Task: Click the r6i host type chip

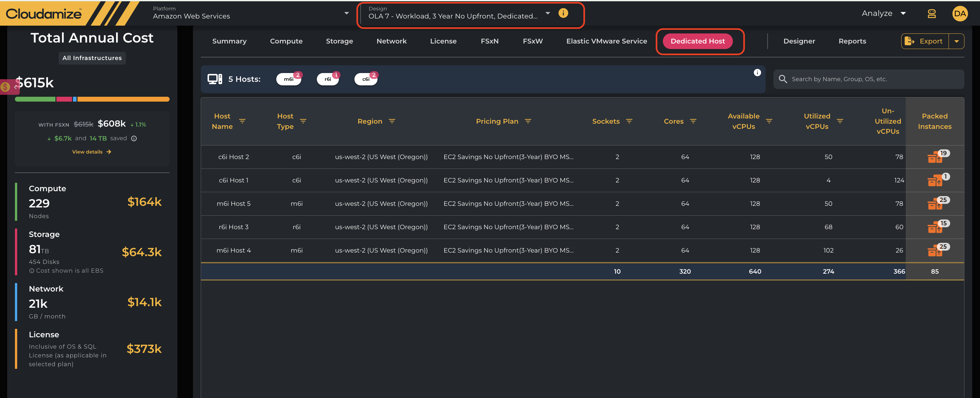Action: pos(328,79)
